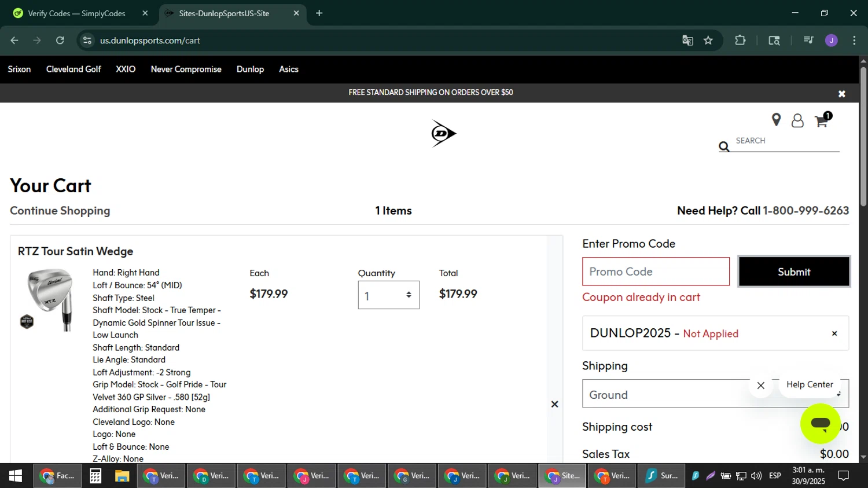Open the chat bubble widget

820,424
